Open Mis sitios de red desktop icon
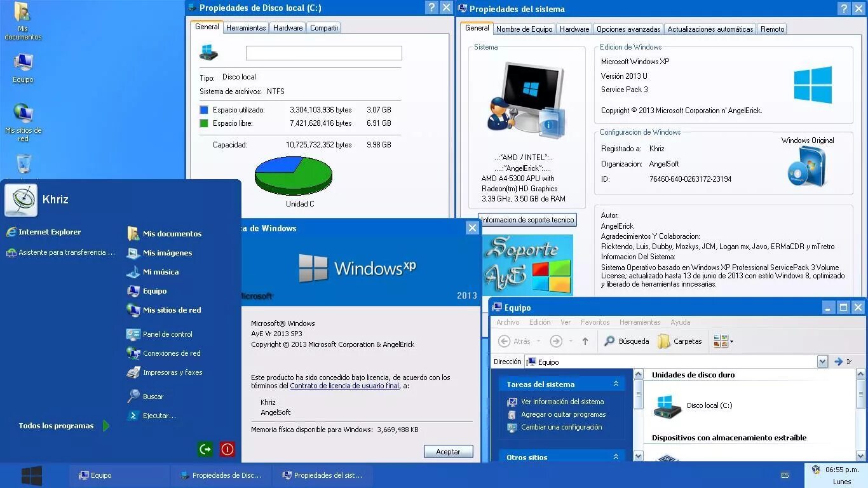The image size is (868, 488). click(x=23, y=122)
